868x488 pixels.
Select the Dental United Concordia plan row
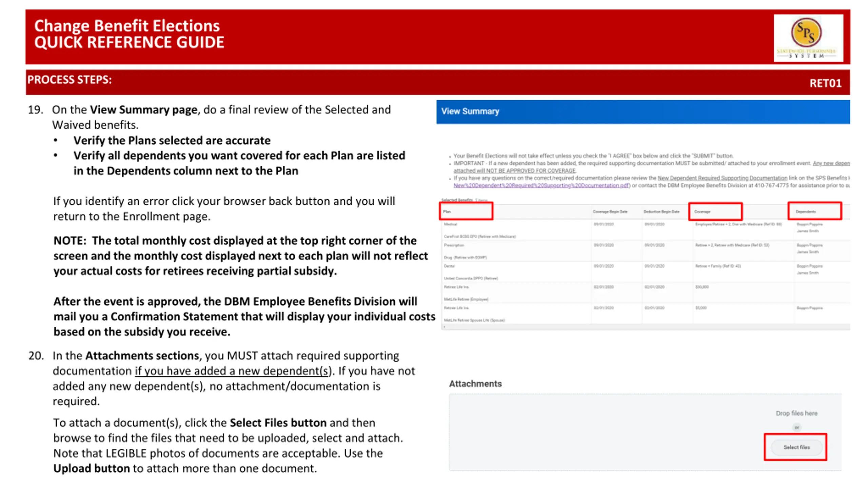tap(646, 272)
